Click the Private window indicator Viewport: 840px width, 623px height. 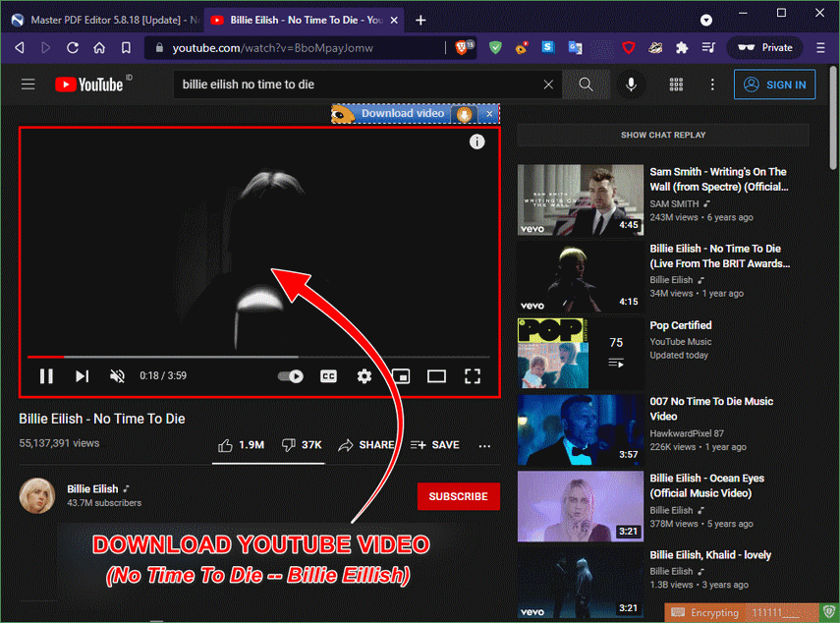(765, 48)
